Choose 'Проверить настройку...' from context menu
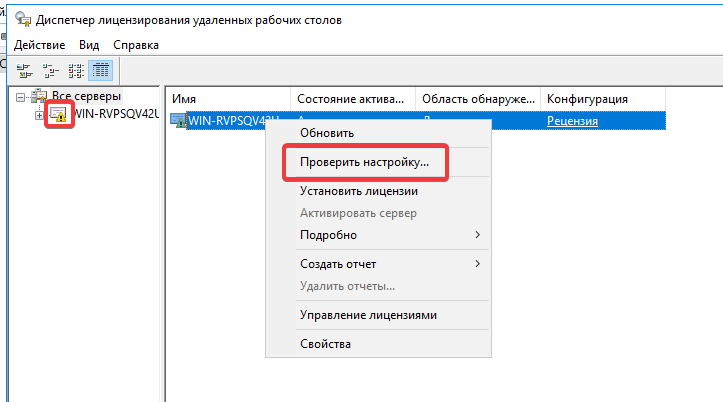Viewport: 723px width, 402px height. pos(364,161)
